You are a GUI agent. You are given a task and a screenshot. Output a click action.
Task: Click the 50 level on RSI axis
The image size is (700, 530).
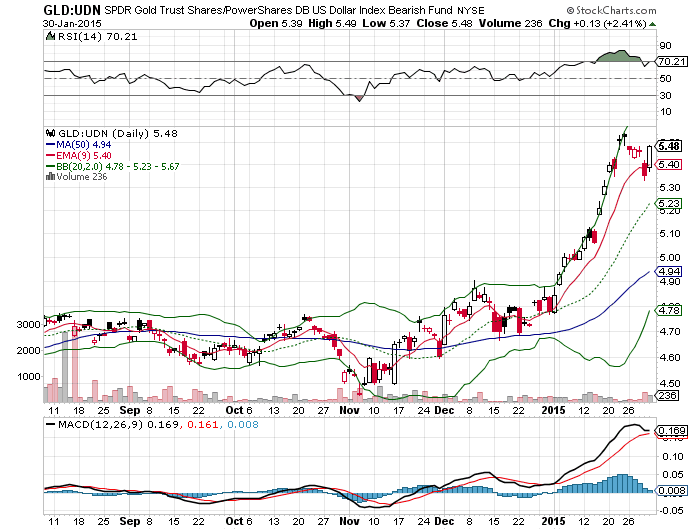665,79
